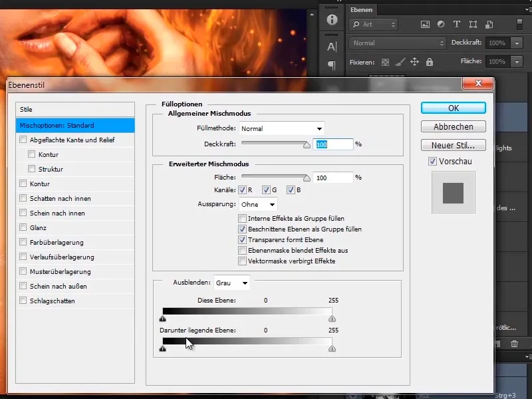Open the layer filter Art dropdown
The height and width of the screenshot is (399, 532).
click(x=373, y=25)
